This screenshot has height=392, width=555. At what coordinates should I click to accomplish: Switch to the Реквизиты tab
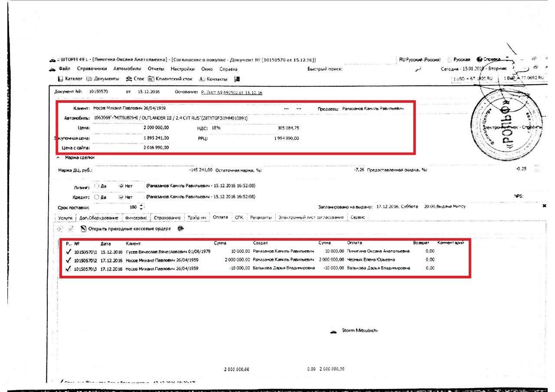click(x=261, y=217)
